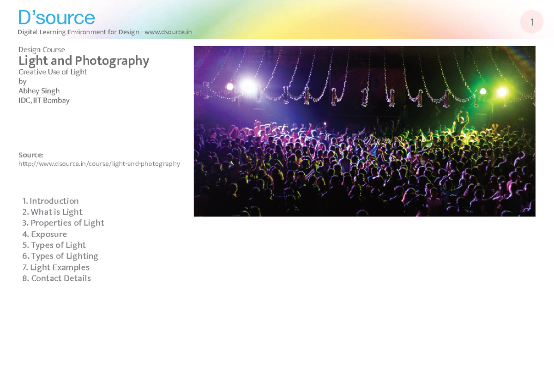
Task: Go to the Types of Light chapter
Action: (54, 245)
